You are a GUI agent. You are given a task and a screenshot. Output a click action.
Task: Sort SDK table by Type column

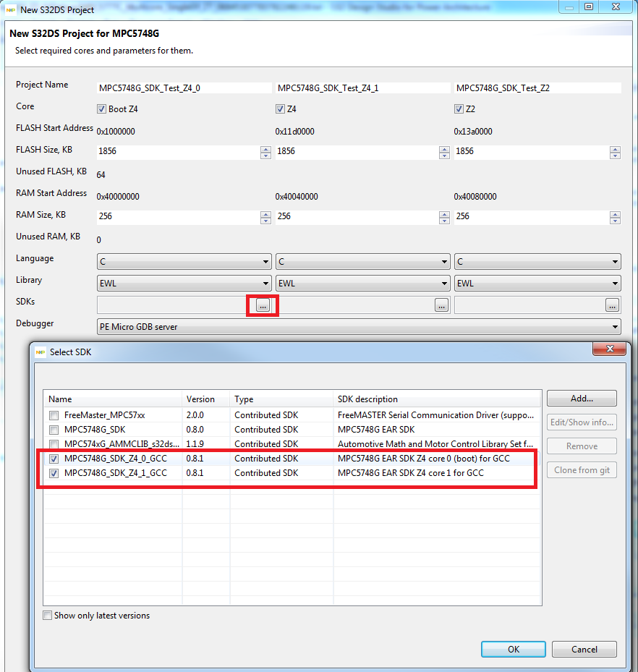pos(281,399)
